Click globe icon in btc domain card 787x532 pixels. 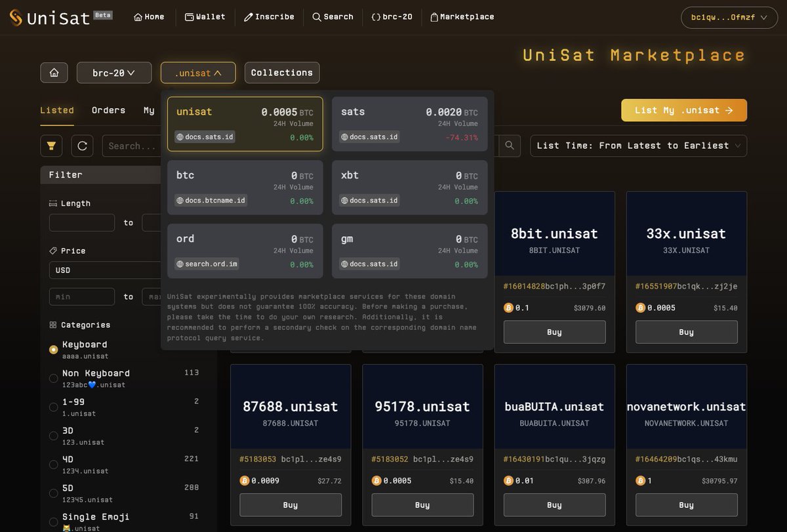(x=180, y=201)
